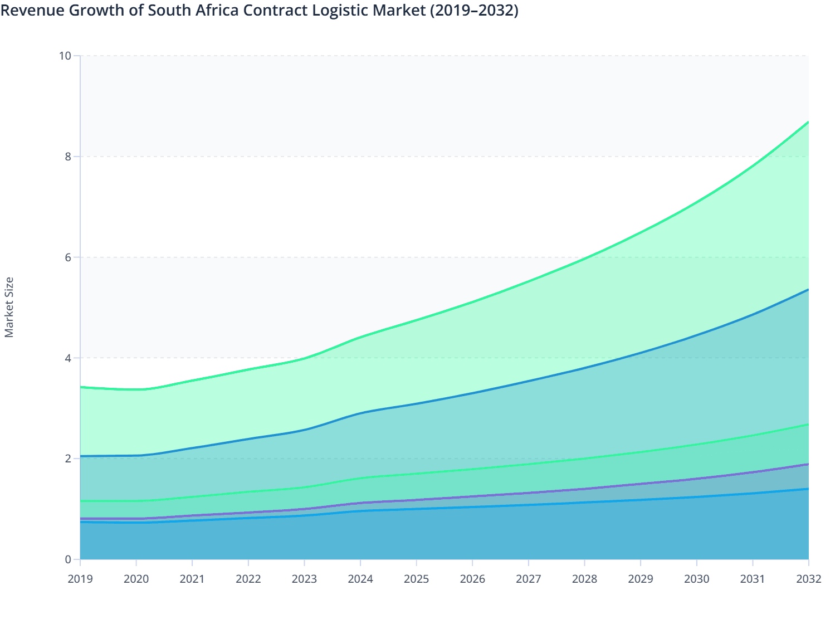Image resolution: width=840 pixels, height=624 pixels.
Task: Select the gridline at value 8
Action: coord(390,157)
